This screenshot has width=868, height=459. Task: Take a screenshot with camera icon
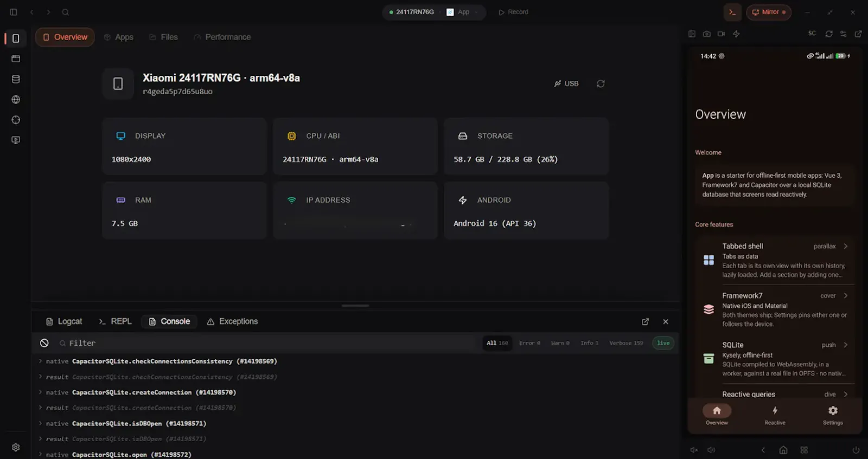click(x=706, y=34)
